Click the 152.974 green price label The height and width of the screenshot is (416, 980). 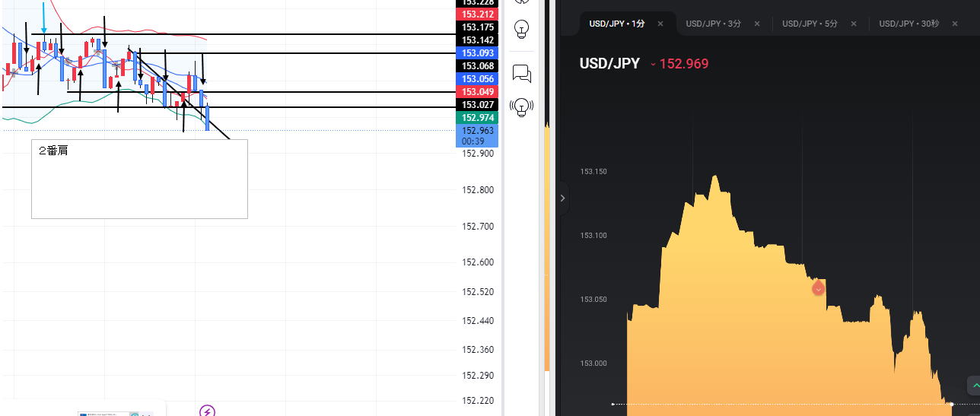point(478,118)
